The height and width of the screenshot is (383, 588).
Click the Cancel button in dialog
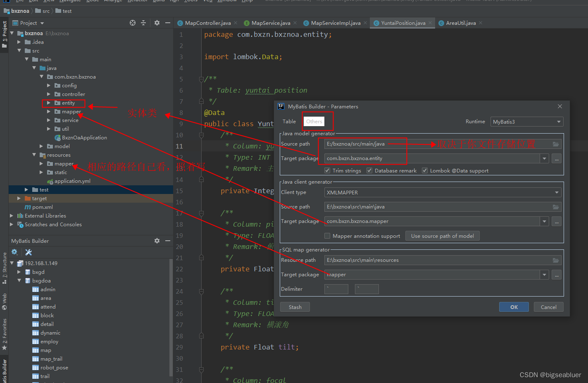[549, 307]
